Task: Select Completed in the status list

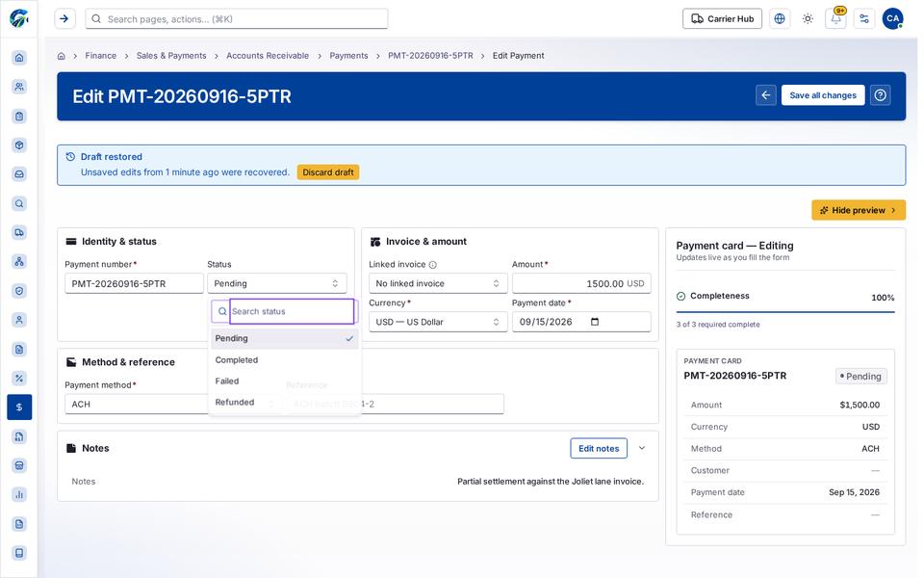Action: click(x=285, y=359)
